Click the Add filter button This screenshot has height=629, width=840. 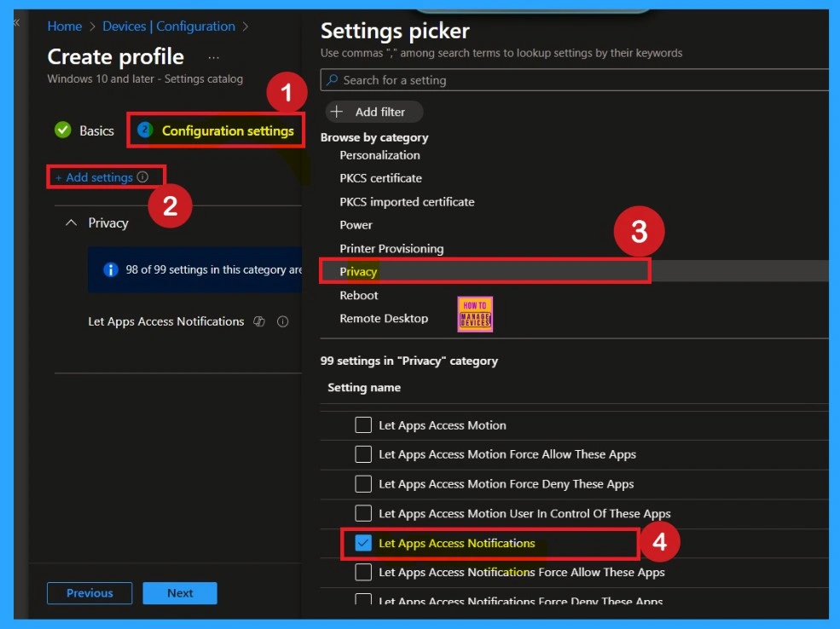point(374,112)
